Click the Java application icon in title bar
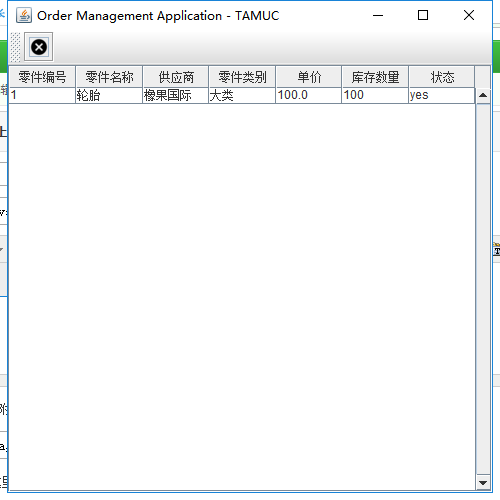Viewport: 500px width, 500px height. pyautogui.click(x=24, y=15)
